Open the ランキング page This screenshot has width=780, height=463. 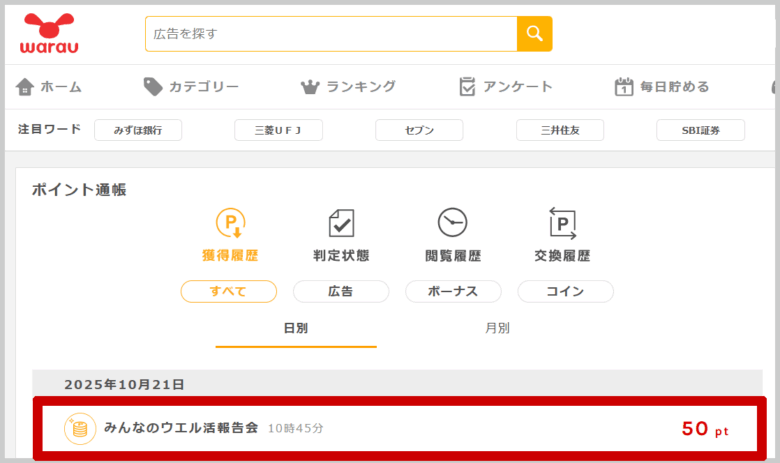(x=348, y=87)
